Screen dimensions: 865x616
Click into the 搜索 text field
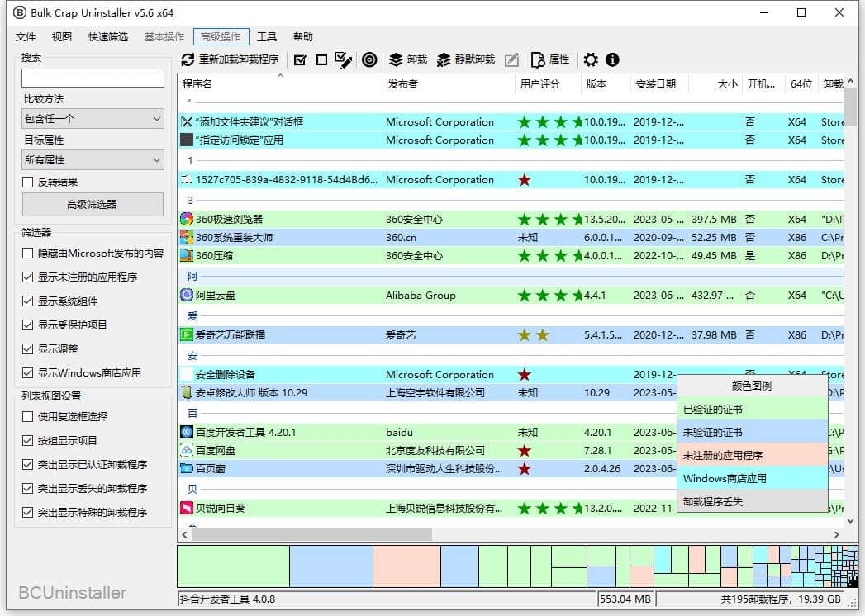[x=93, y=78]
